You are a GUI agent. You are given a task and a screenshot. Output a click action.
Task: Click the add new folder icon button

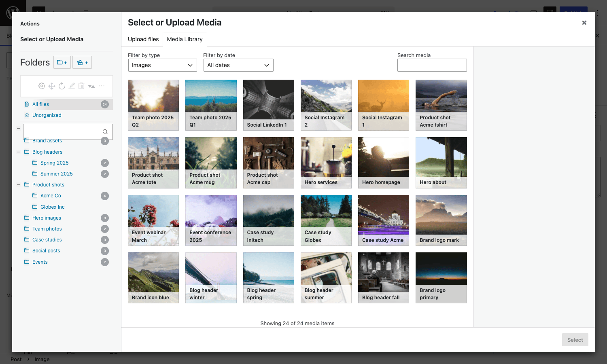tap(62, 62)
